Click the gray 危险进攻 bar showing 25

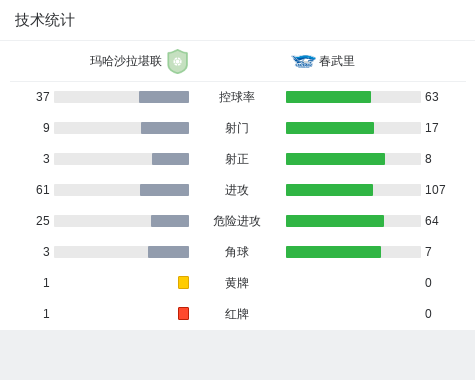170,221
